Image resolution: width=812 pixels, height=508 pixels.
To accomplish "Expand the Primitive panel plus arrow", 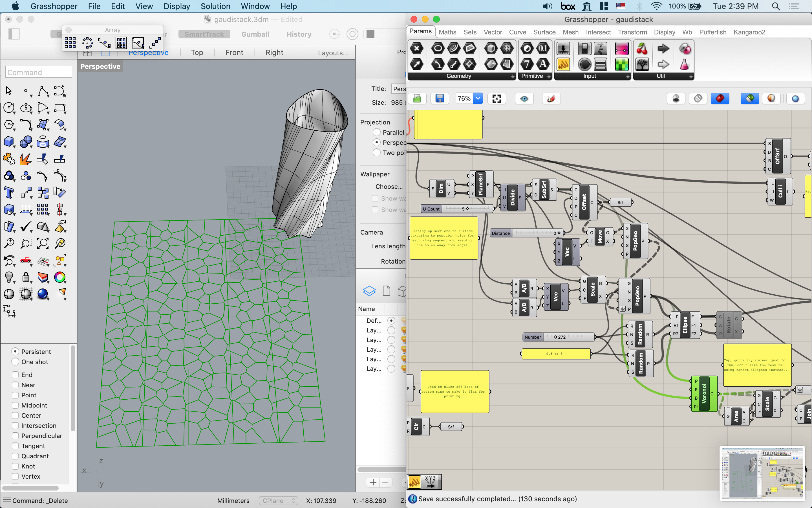I will tap(549, 76).
